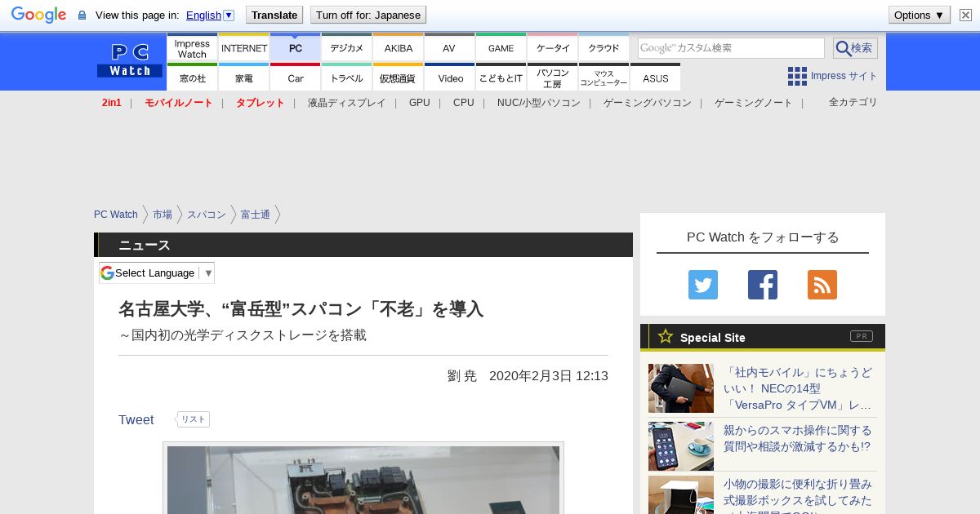This screenshot has width=980, height=514.
Task: Open the 仮想通貨 tab
Action: pyautogui.click(x=399, y=78)
